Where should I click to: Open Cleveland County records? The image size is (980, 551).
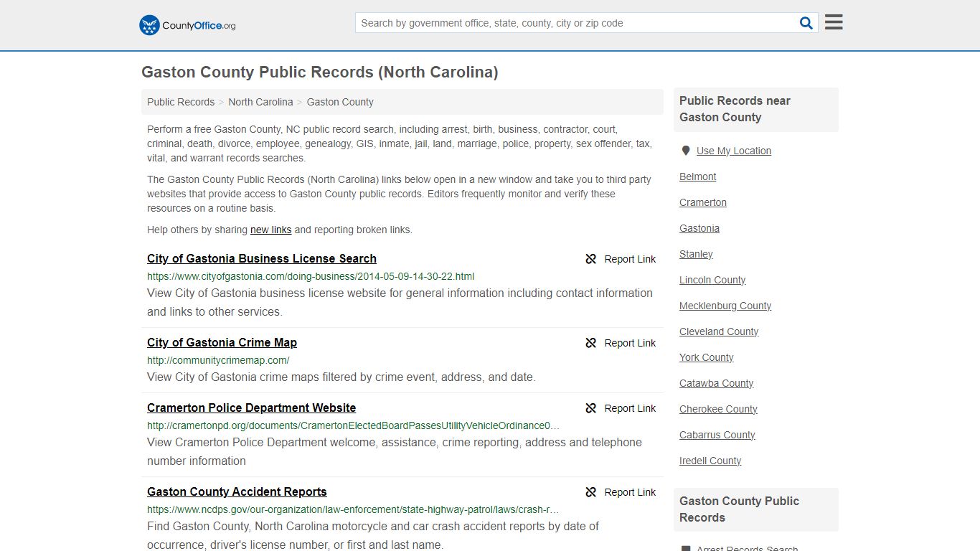coord(719,331)
